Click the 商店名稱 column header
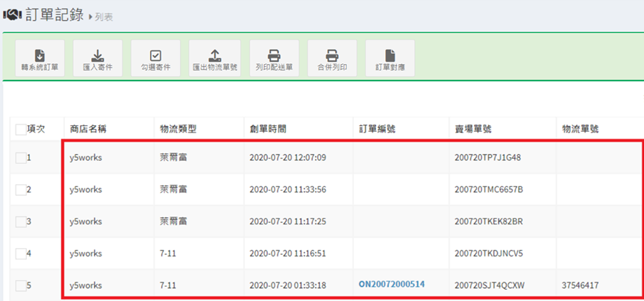 click(x=88, y=129)
